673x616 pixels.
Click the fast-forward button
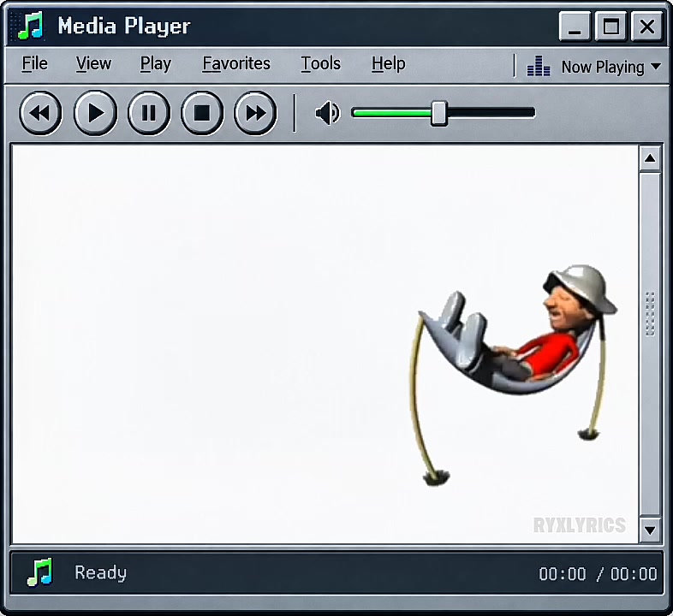pos(255,113)
